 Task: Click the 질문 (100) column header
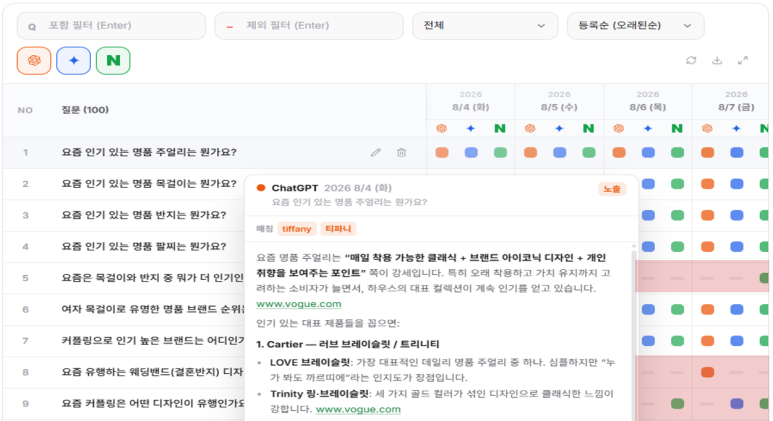tap(85, 110)
